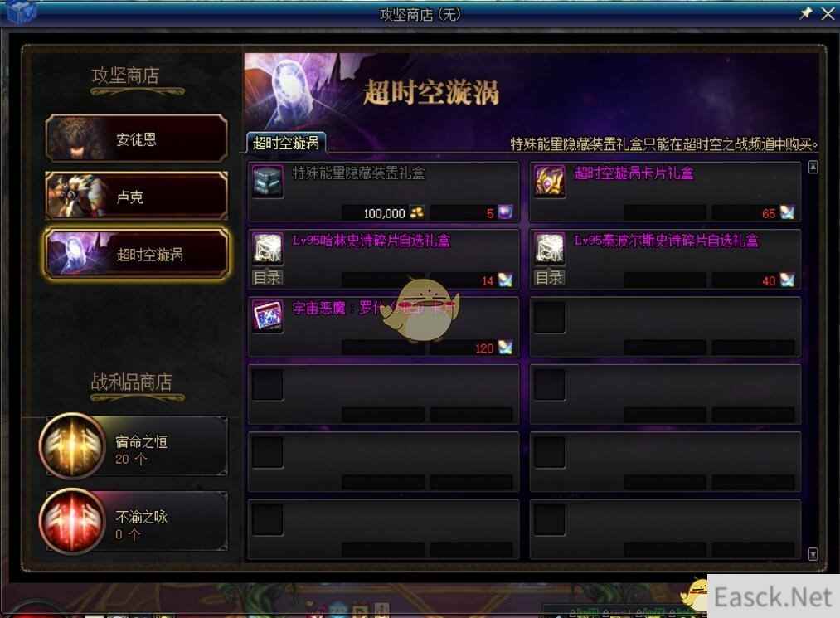This screenshot has height=618, width=840.
Task: Click the 超时空漩涡卡片礼盒 item icon
Action: pyautogui.click(x=549, y=181)
